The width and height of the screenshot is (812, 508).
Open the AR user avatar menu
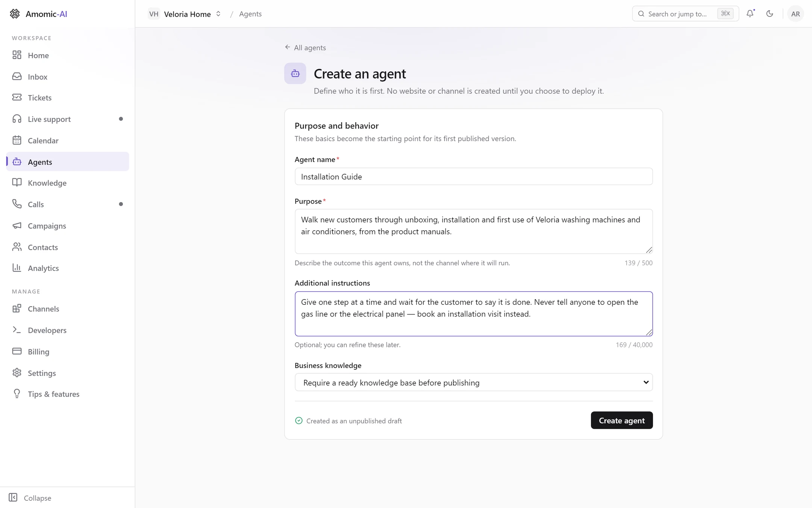[x=795, y=14]
